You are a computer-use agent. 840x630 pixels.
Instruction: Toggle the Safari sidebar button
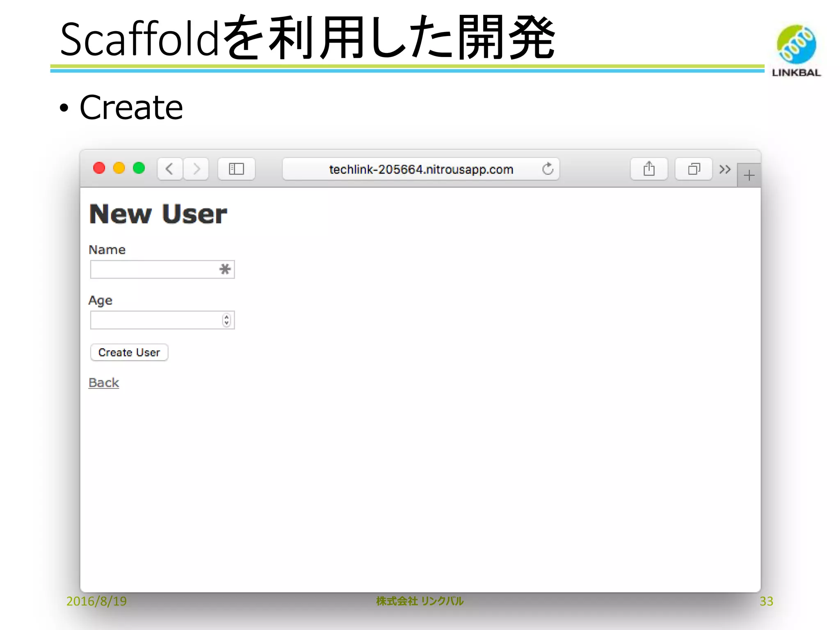(236, 169)
